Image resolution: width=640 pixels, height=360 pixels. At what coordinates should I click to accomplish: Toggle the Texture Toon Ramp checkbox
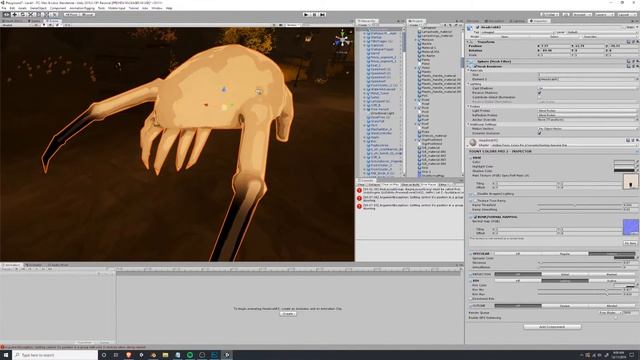[x=475, y=201]
